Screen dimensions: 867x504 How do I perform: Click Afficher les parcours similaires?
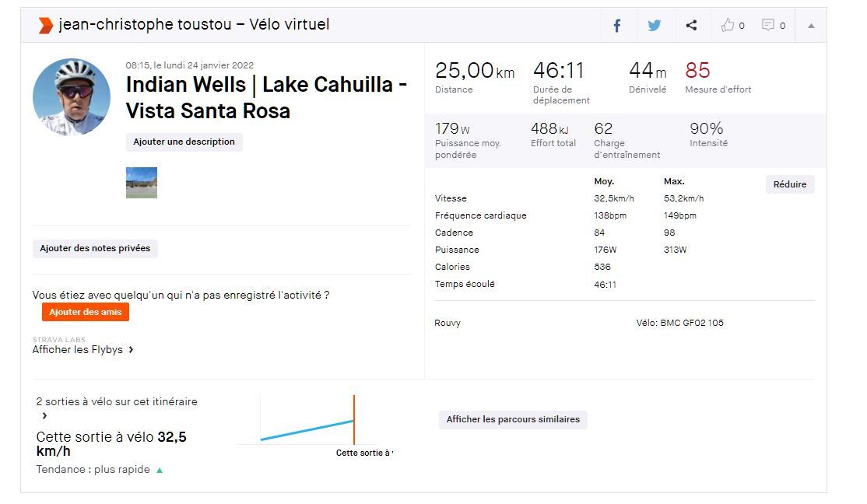513,419
